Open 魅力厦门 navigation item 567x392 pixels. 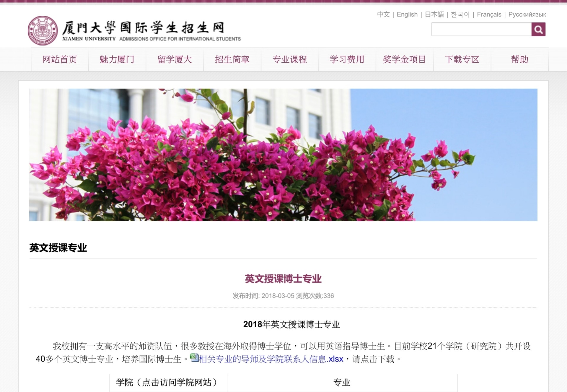coord(117,59)
